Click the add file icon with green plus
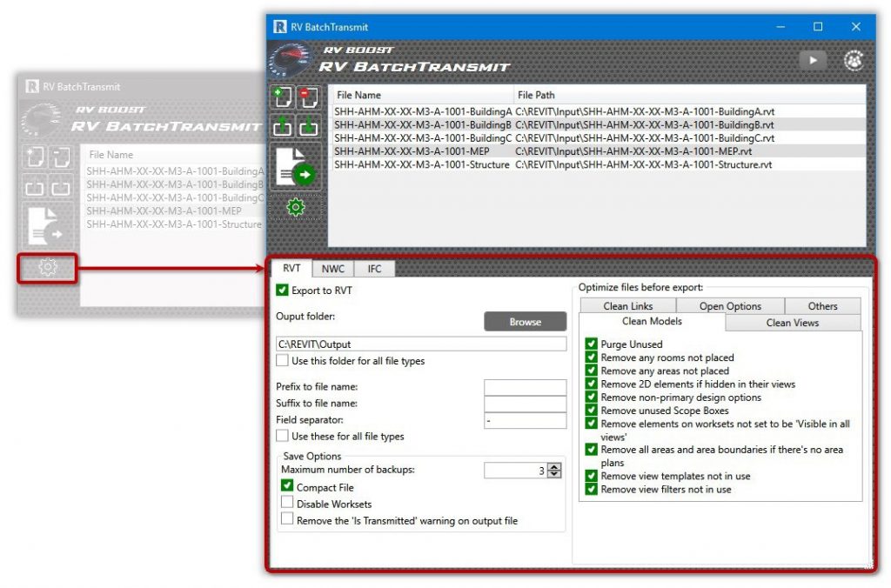This screenshot has height=588, width=891. click(x=283, y=97)
